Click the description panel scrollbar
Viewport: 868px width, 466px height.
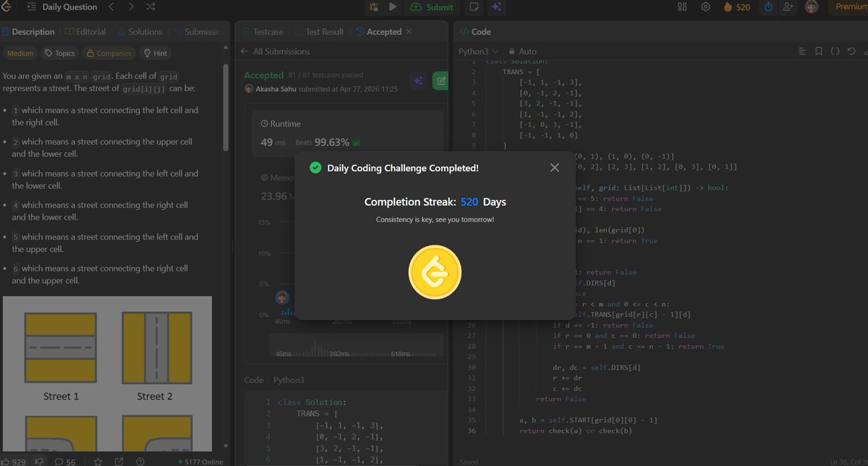point(225,107)
